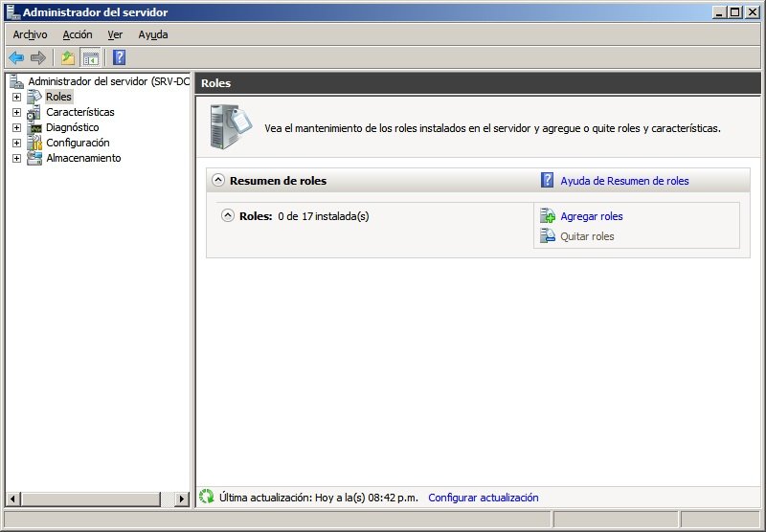Screen dimensions: 766x532
Task: Click Configurar actualización link
Action: point(484,498)
